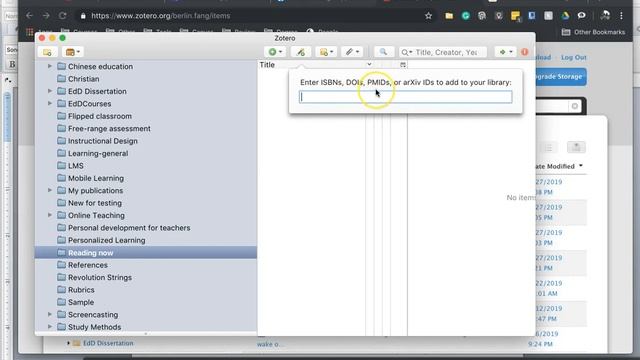Click the Upgrade Storage button on webpage

(x=561, y=76)
